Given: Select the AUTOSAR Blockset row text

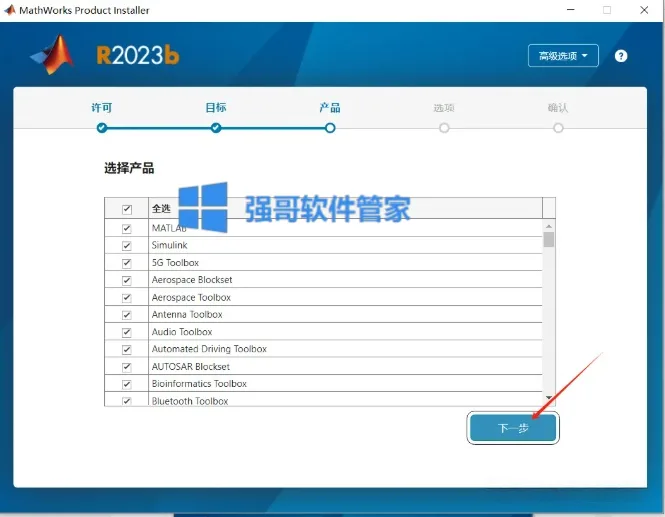Looking at the screenshot, I should [190, 366].
